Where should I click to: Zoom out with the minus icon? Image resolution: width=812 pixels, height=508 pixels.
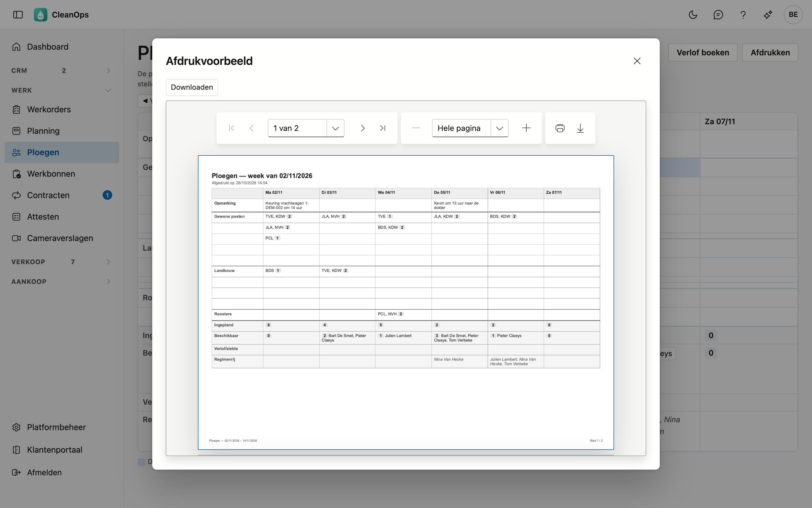tap(416, 128)
